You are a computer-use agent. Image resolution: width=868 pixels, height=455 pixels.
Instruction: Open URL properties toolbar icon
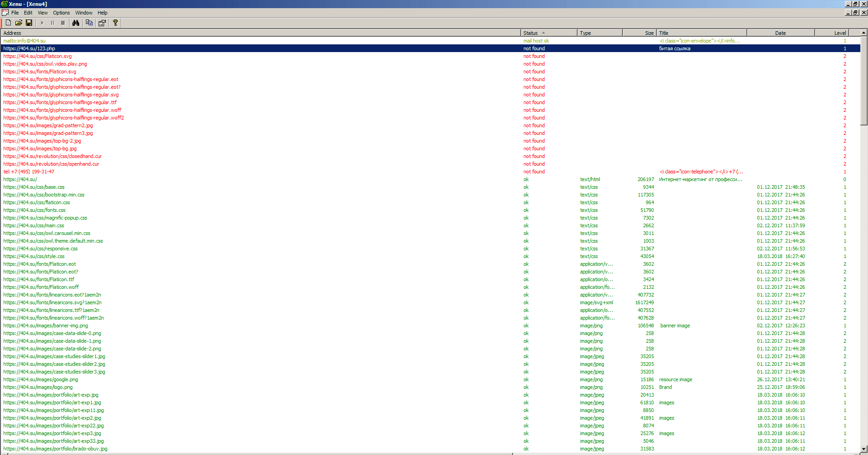(102, 23)
